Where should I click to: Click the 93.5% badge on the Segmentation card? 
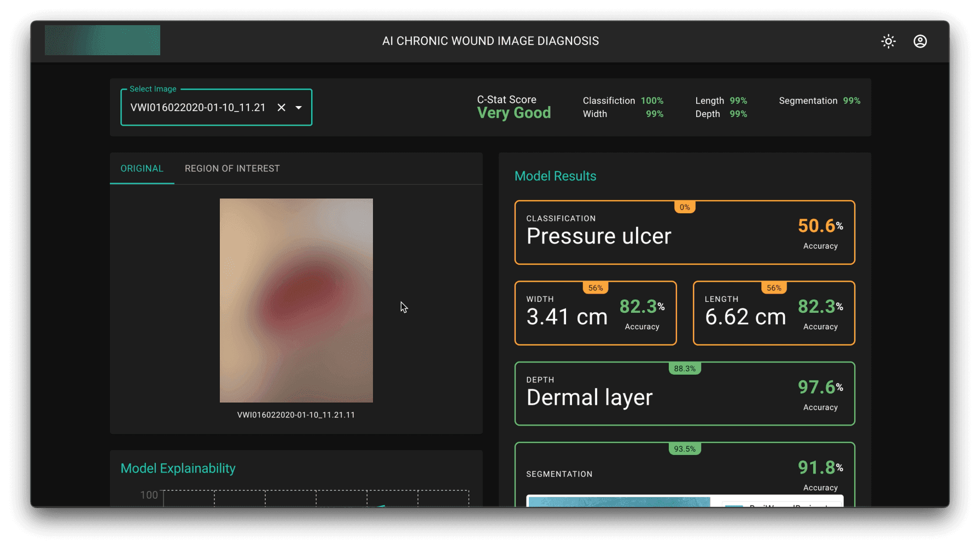coord(685,448)
